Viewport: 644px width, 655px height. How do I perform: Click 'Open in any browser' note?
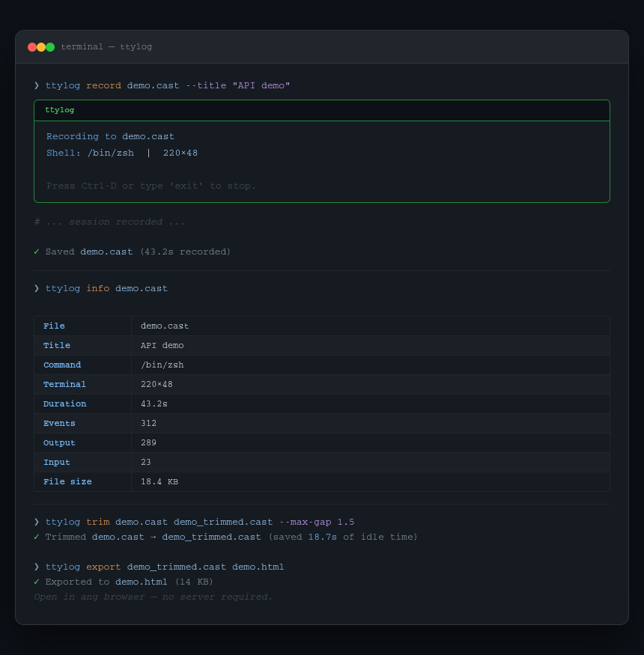click(153, 597)
